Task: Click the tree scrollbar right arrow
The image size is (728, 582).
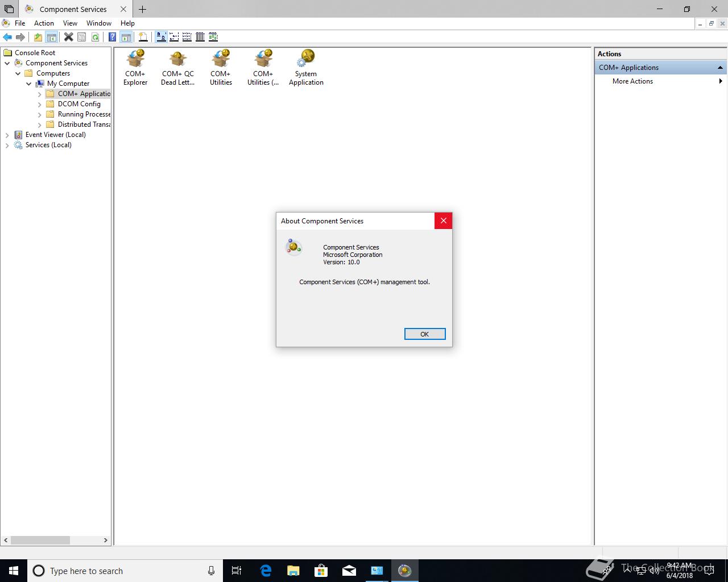Action: pos(105,540)
